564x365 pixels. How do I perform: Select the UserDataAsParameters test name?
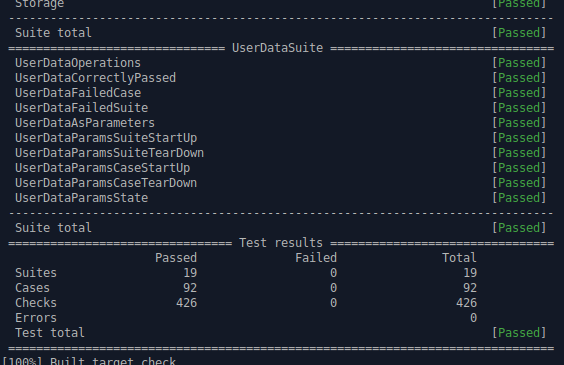coord(85,123)
